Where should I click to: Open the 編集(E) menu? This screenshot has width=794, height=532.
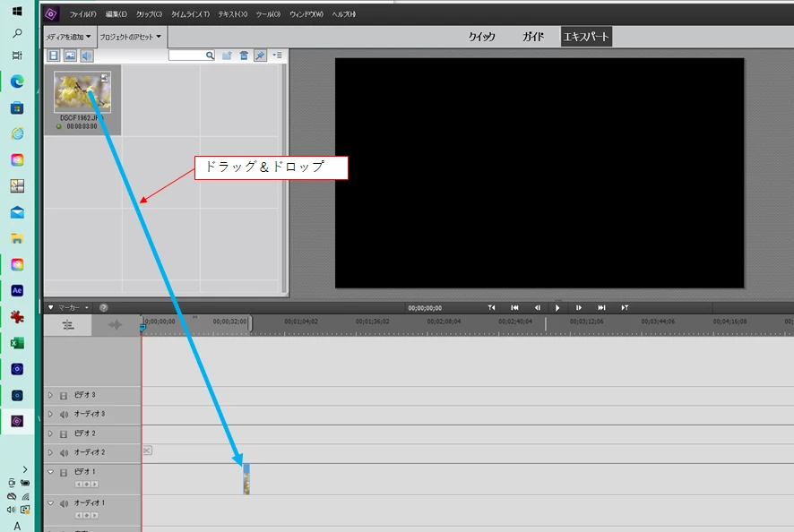pyautogui.click(x=117, y=14)
